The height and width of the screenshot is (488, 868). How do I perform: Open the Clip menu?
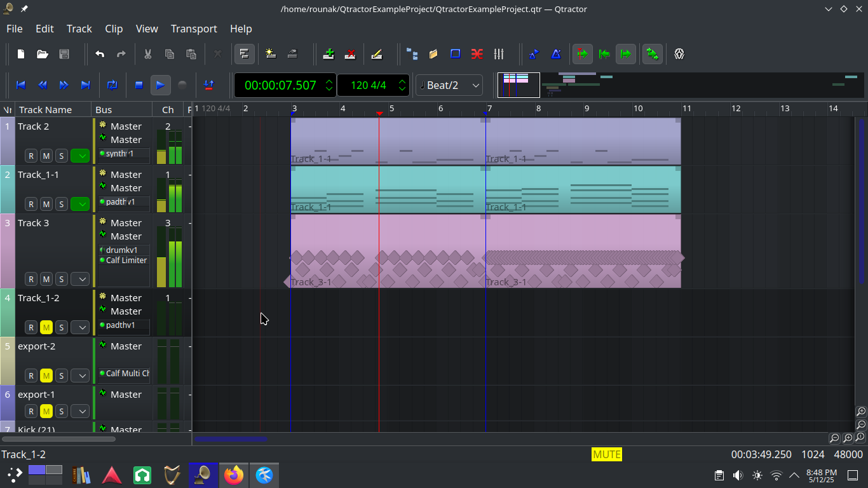(x=114, y=29)
